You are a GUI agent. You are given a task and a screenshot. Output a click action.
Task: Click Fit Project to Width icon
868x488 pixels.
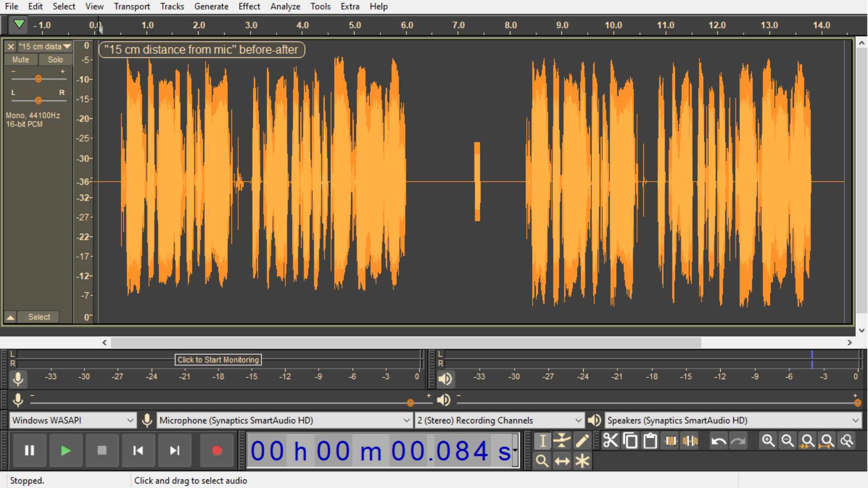click(x=827, y=441)
